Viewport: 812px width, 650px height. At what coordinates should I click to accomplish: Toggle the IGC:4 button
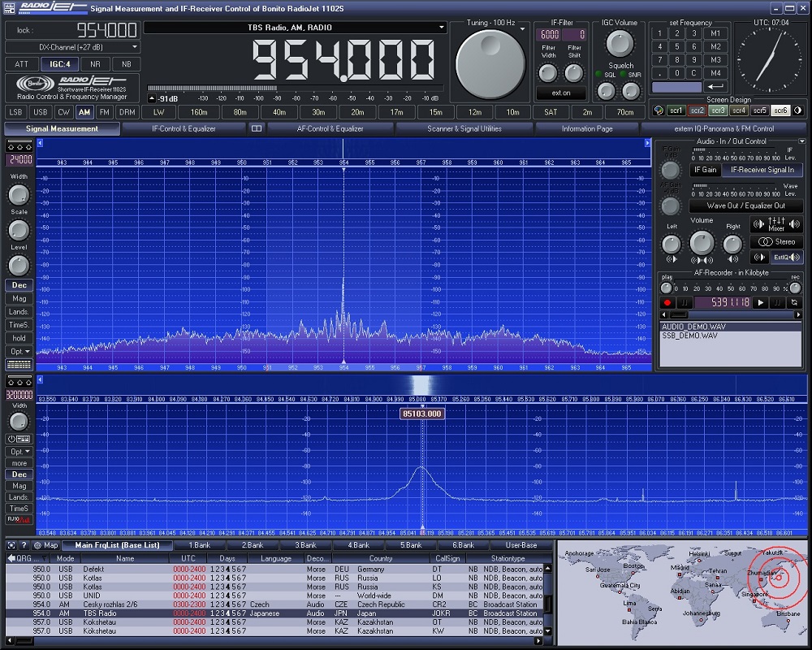tap(60, 64)
